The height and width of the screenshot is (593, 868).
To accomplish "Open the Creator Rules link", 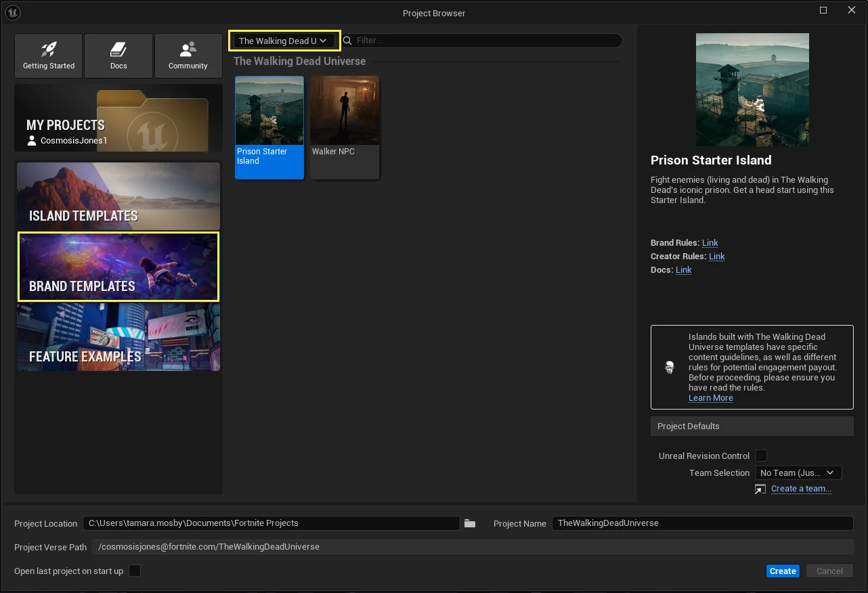I will coord(717,257).
